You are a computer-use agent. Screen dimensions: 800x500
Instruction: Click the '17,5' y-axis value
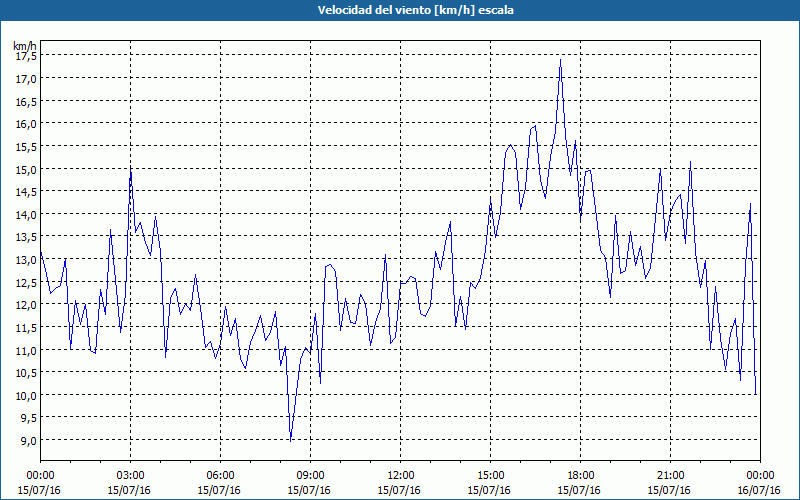26,56
